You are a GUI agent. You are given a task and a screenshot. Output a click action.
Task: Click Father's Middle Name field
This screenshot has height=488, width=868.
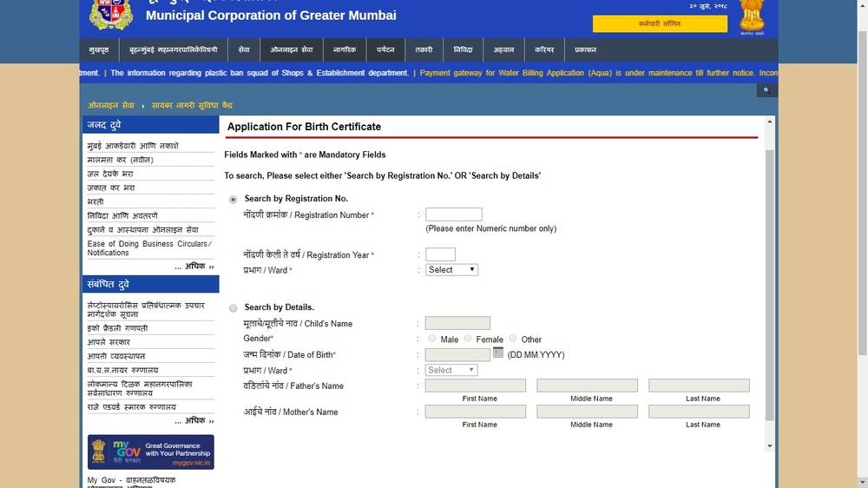coord(588,386)
